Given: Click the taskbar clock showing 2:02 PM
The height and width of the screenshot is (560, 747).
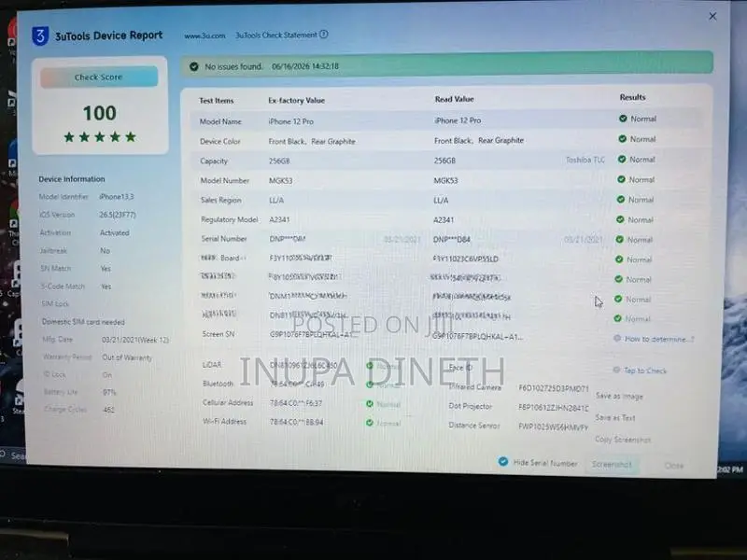Looking at the screenshot, I should [x=730, y=469].
